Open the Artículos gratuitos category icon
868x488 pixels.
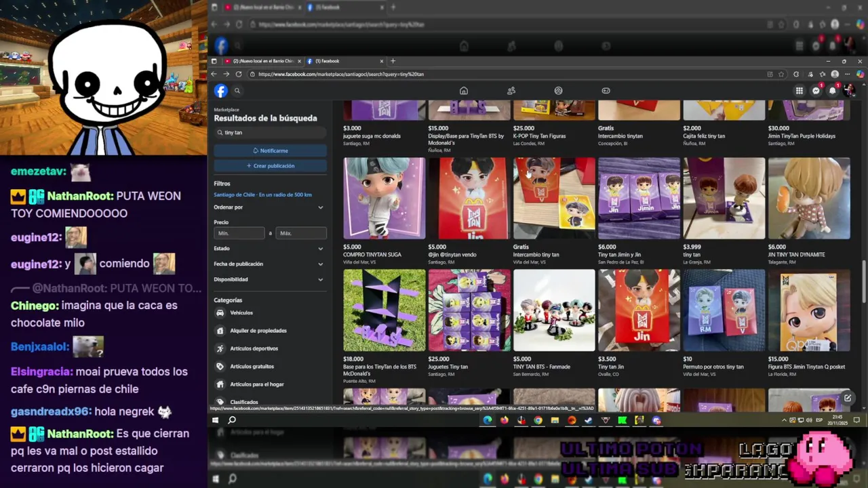[x=220, y=367]
